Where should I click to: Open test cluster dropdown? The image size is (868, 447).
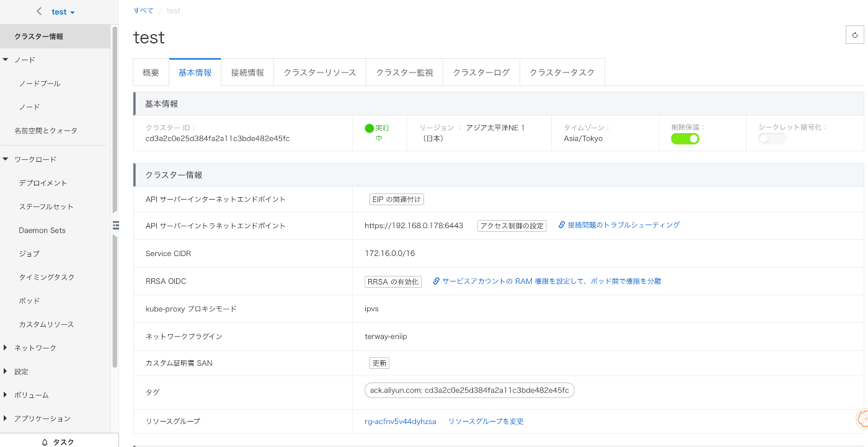[63, 12]
